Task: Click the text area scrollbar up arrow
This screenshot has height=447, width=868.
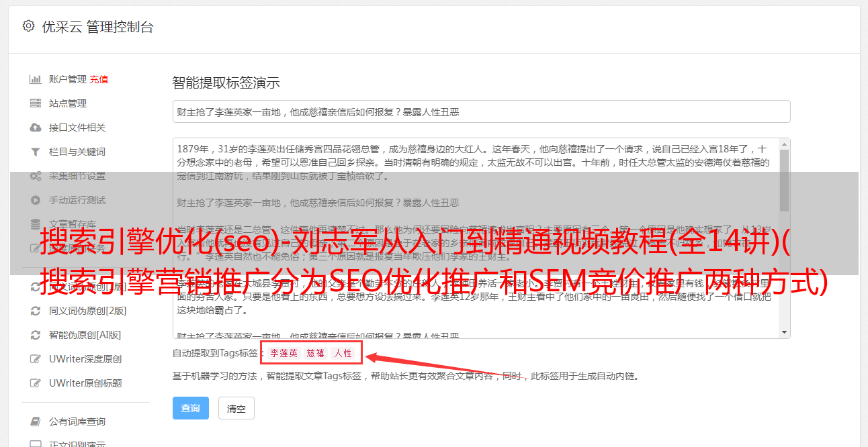Action: [x=784, y=144]
